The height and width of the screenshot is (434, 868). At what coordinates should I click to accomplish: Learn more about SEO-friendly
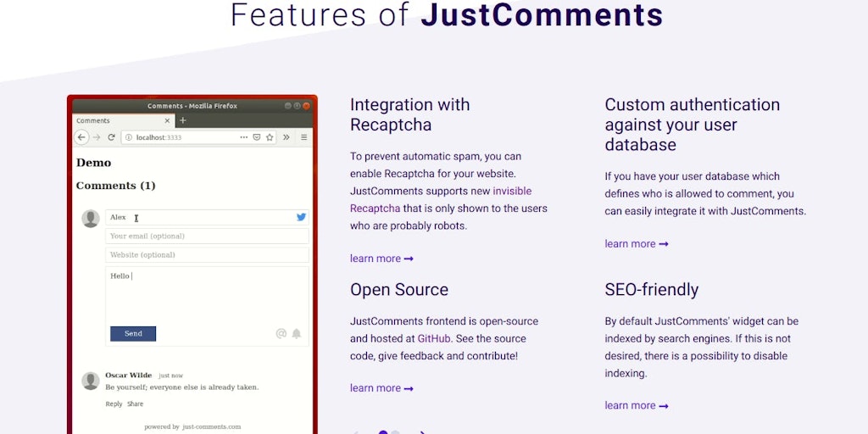pos(636,406)
